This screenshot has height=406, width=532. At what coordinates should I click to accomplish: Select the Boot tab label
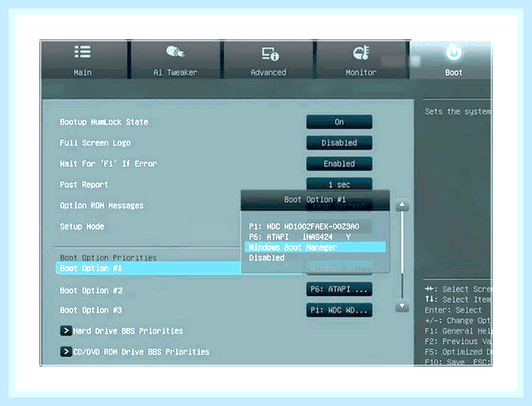tap(454, 73)
